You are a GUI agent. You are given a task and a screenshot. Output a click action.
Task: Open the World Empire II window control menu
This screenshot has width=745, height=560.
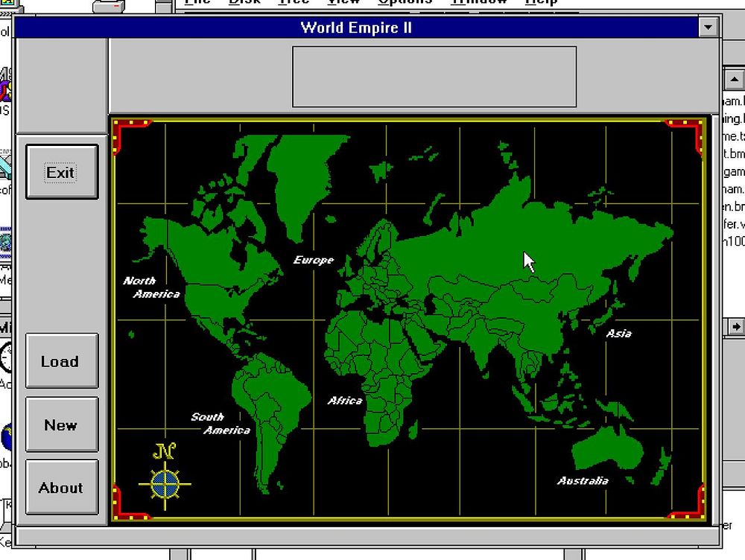[x=708, y=28]
